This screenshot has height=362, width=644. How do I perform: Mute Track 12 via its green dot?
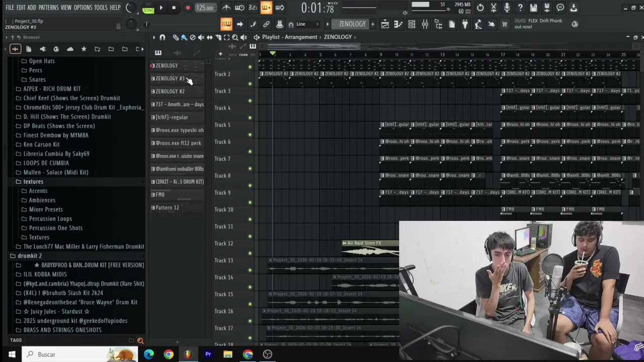click(250, 253)
